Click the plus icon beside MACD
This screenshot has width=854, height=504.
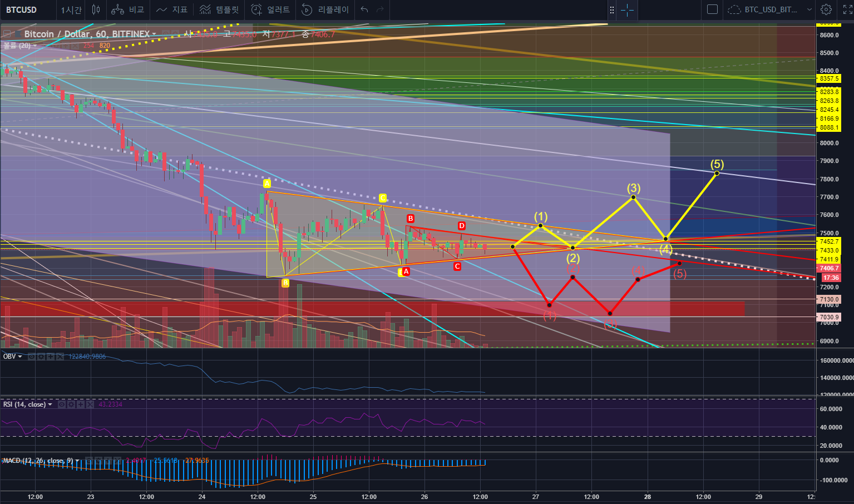tap(107, 461)
